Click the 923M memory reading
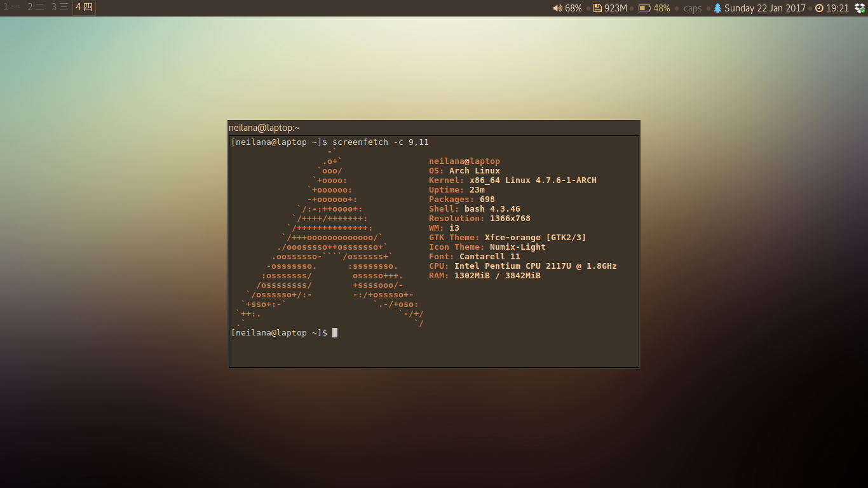The image size is (868, 488). click(616, 8)
